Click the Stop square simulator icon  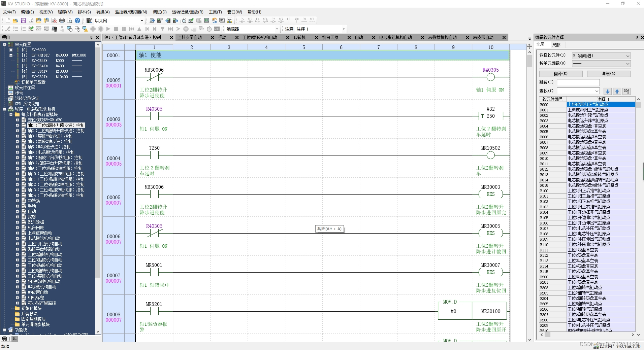[116, 29]
